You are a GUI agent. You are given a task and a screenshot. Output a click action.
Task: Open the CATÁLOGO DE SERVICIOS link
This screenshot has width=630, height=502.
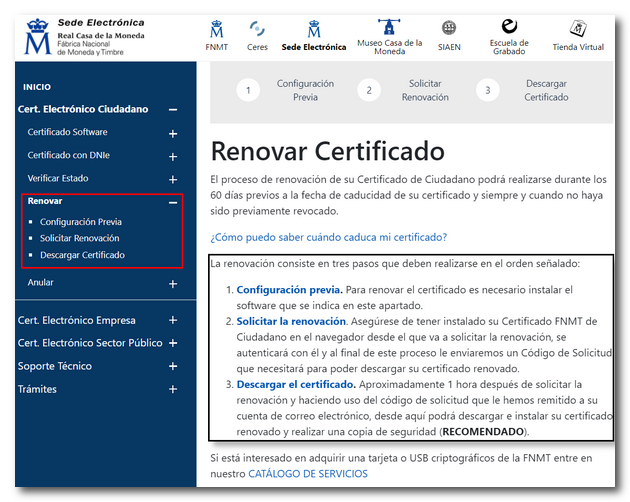coord(307,473)
